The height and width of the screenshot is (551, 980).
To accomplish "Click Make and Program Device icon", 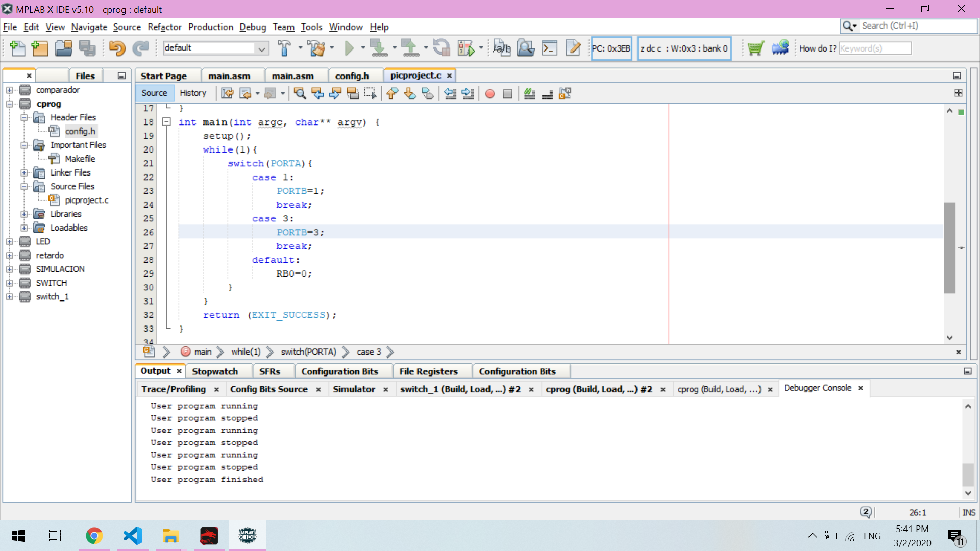I will 379,48.
